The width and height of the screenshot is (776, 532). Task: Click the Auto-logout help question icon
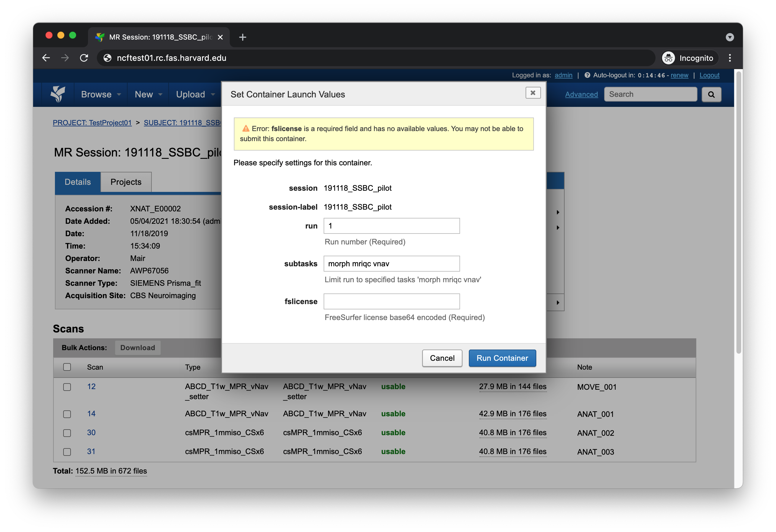[587, 75]
